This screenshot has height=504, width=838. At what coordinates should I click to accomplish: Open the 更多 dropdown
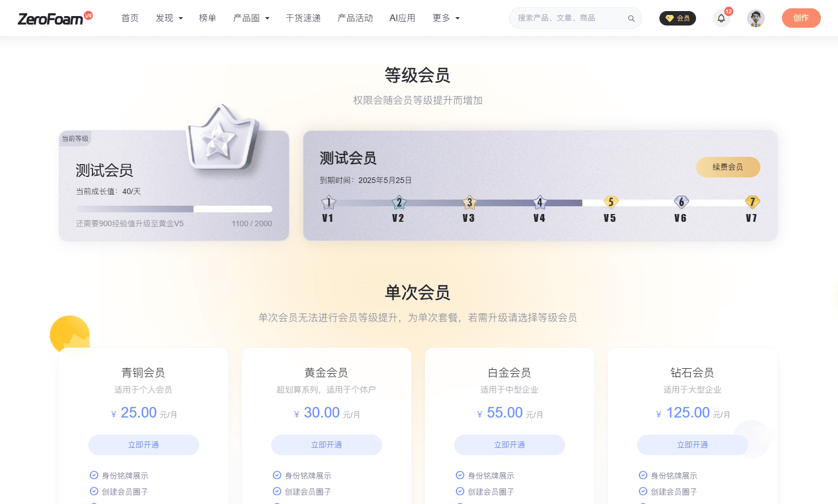click(445, 18)
